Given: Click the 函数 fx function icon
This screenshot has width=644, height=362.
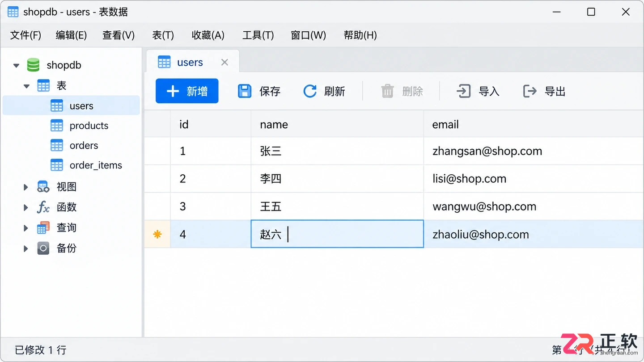Looking at the screenshot, I should click(x=43, y=207).
